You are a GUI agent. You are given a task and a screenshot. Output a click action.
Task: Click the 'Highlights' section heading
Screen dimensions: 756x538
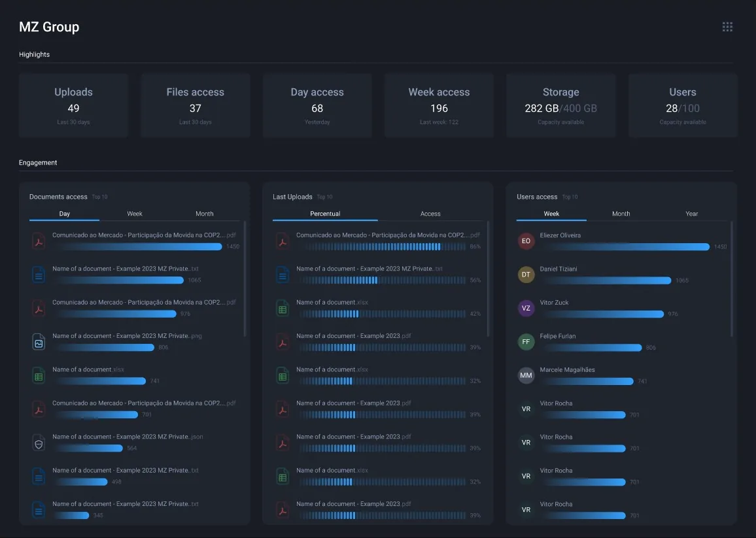click(34, 54)
